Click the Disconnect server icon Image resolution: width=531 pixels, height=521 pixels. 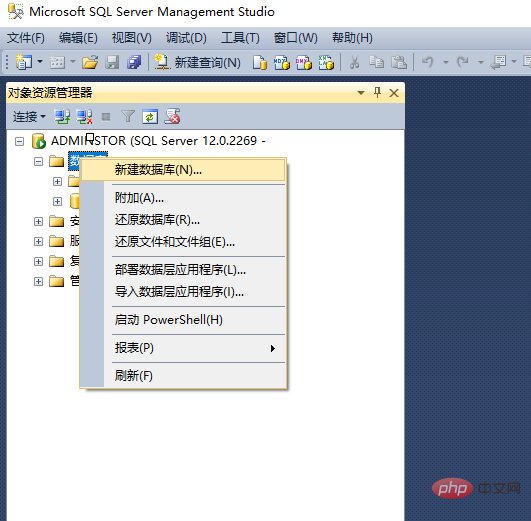[84, 117]
